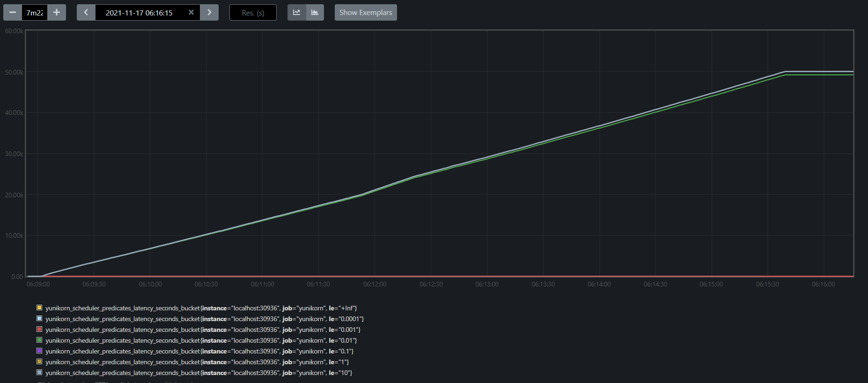Switch to unstacked line chart view
Image resolution: width=868 pixels, height=383 pixels.
tap(296, 13)
